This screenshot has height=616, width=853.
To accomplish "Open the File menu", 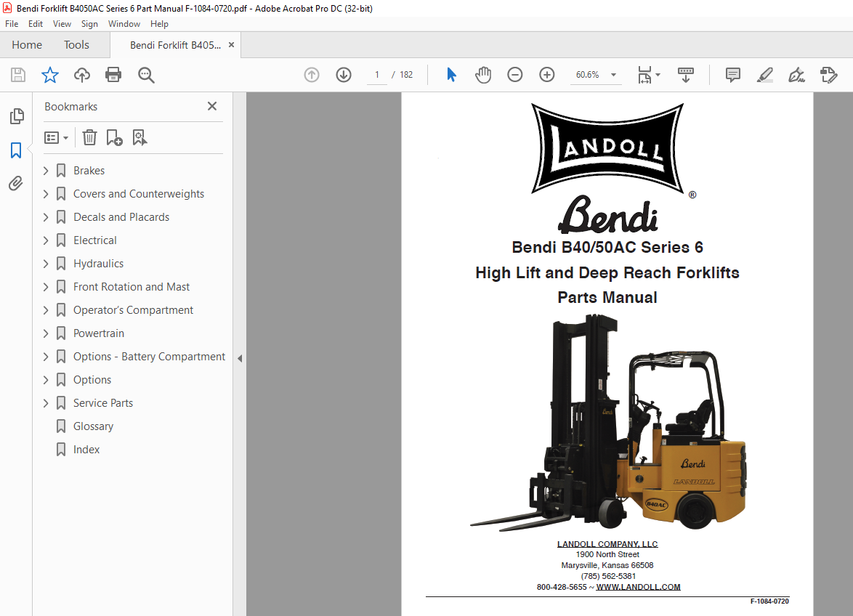I will coord(12,24).
